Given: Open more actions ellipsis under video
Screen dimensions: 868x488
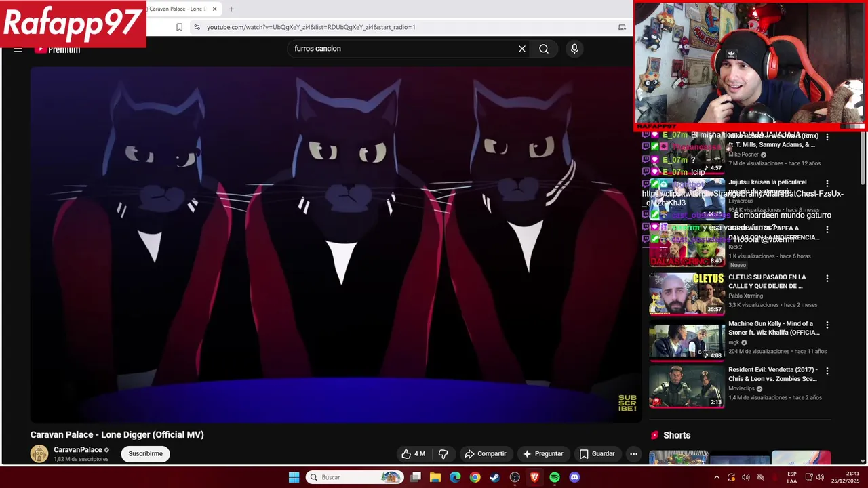Looking at the screenshot, I should 633,454.
